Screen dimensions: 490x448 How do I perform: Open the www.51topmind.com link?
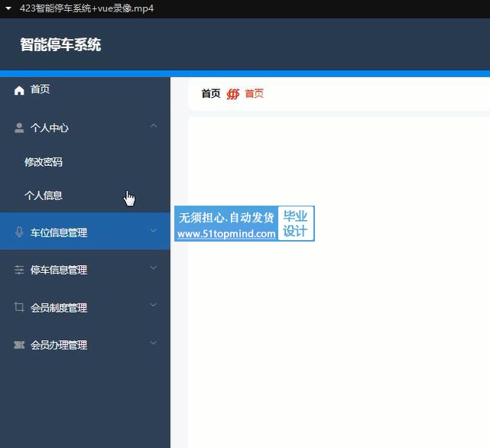click(x=226, y=234)
